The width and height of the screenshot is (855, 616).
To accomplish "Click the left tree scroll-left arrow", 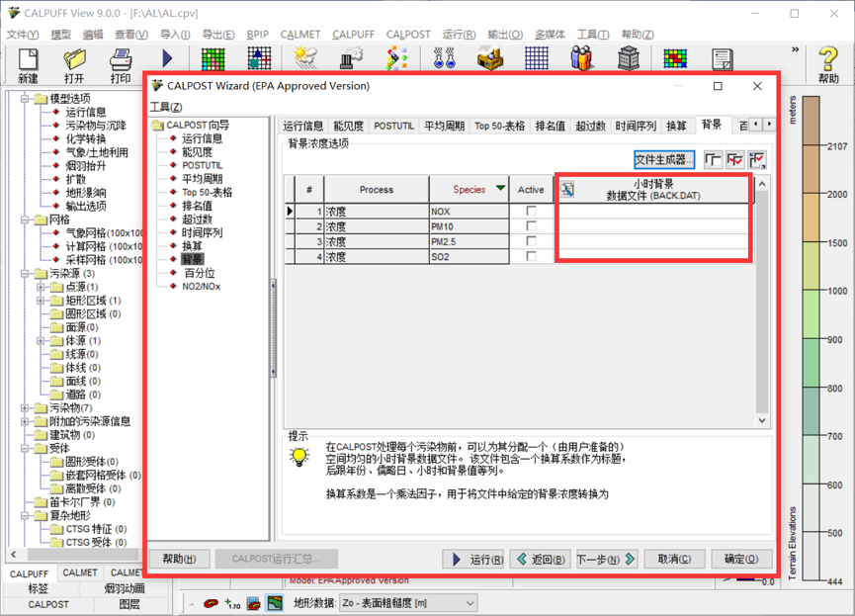I will [14, 555].
